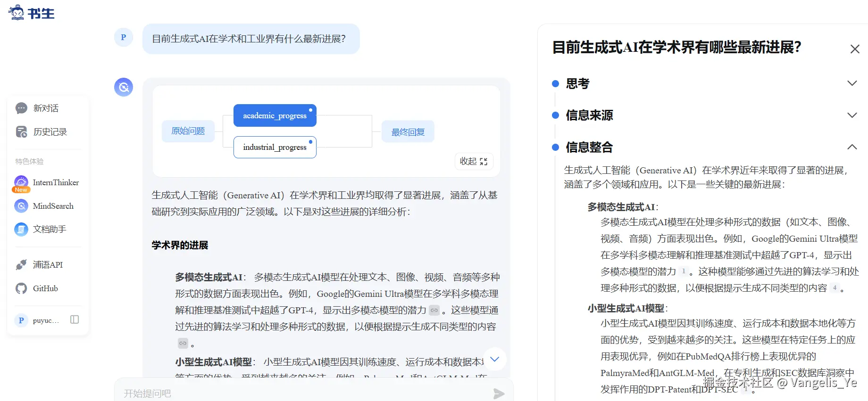Click citation number 1 in side panel
The height and width of the screenshot is (401, 868).
683,271
